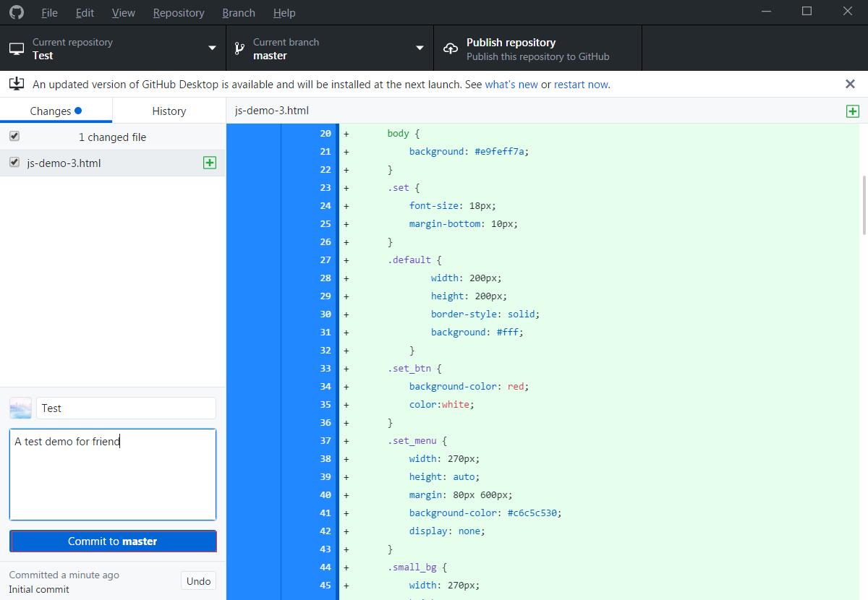Click the current branch icon
This screenshot has height=600, width=868.
pos(239,48)
